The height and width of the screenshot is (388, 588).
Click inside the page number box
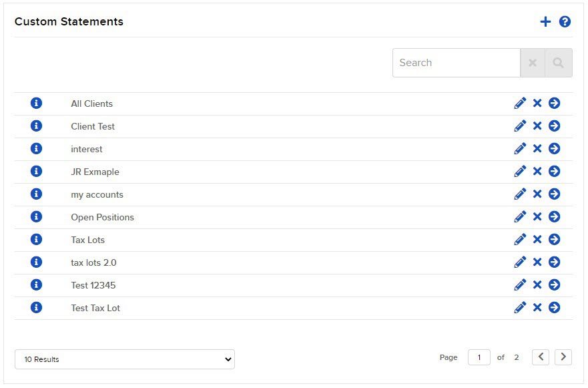click(479, 357)
